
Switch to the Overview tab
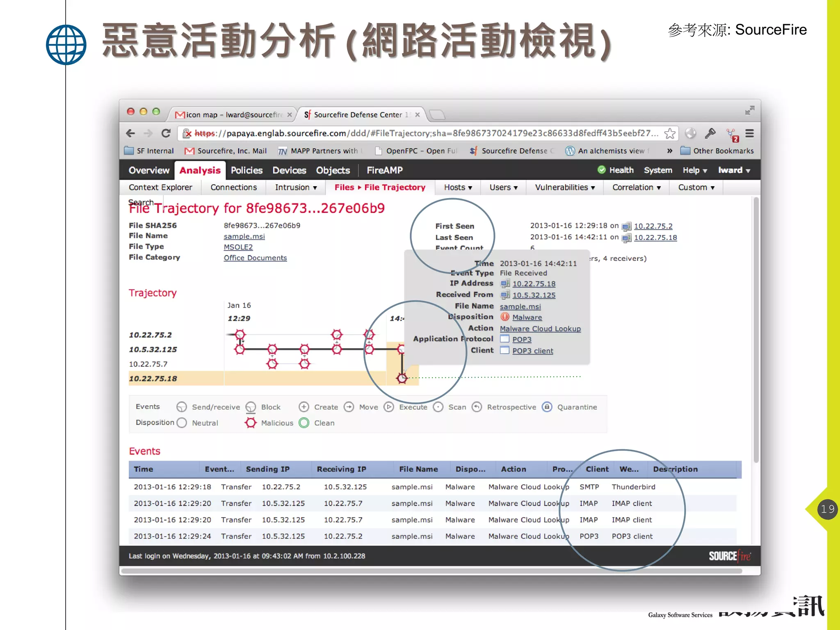149,170
